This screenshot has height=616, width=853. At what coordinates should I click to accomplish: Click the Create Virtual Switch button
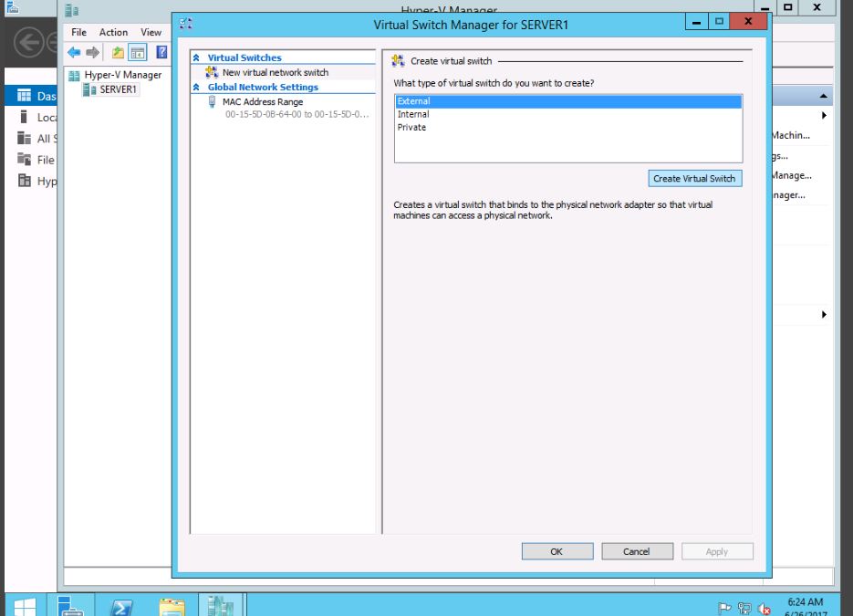pyautogui.click(x=694, y=179)
